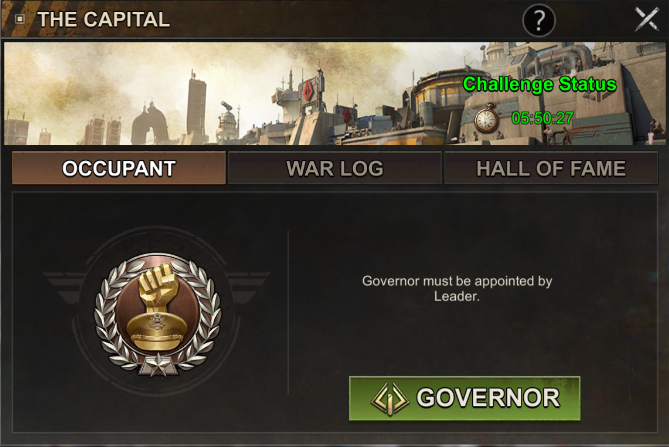Click the green Challenge Status label

click(540, 84)
